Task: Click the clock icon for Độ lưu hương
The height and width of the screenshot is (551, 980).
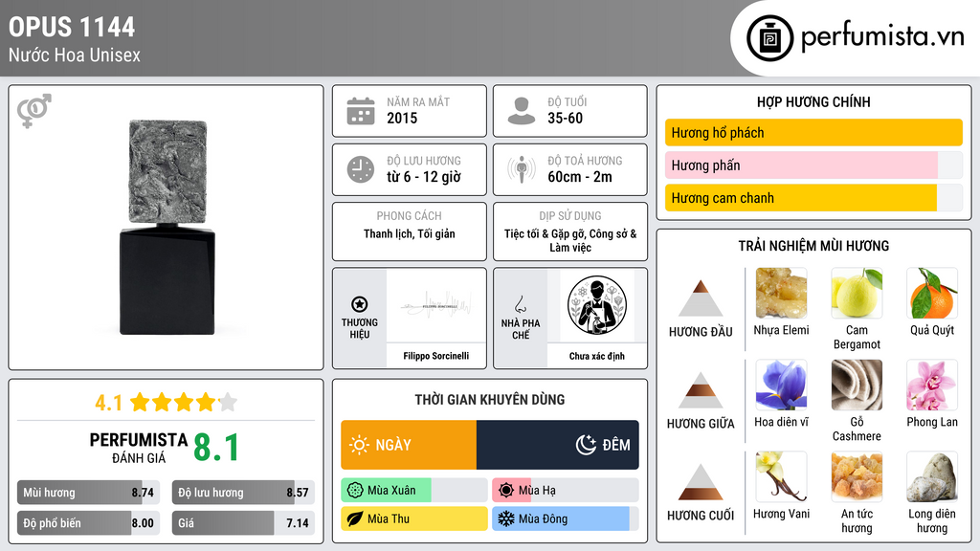Action: click(x=361, y=169)
